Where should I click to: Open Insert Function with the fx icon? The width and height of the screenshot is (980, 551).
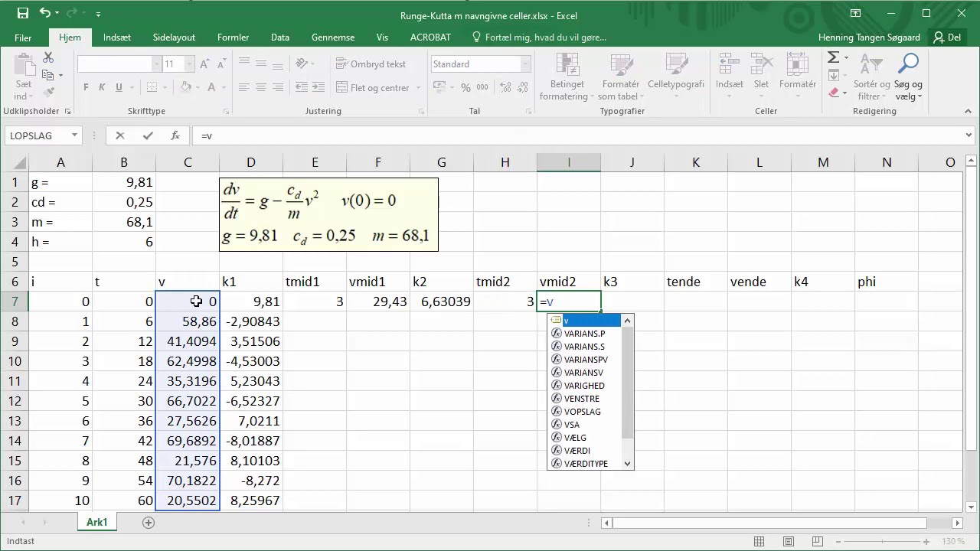point(175,135)
